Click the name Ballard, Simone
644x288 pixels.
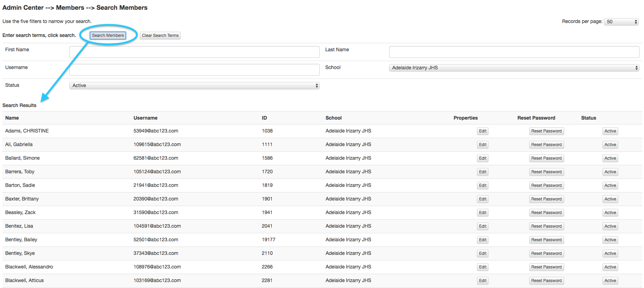(x=22, y=158)
